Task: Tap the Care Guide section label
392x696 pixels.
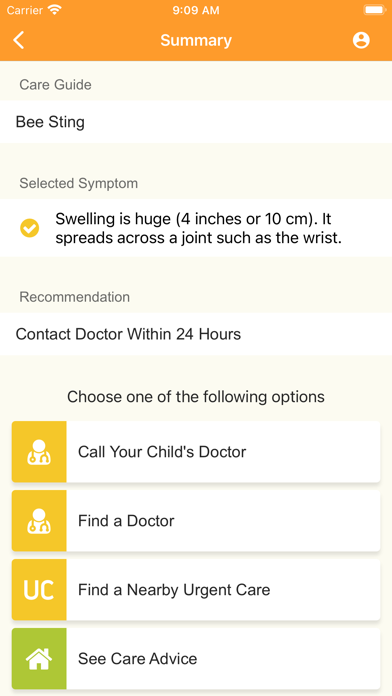Action: [55, 85]
